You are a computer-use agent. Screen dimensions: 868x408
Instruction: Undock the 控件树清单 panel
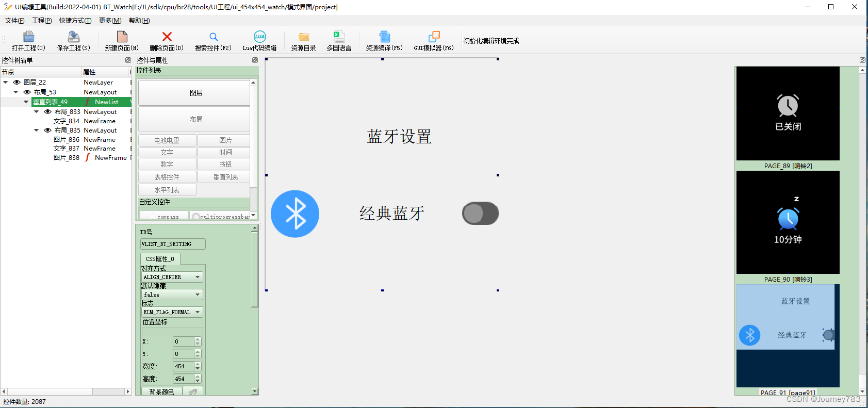(x=128, y=60)
